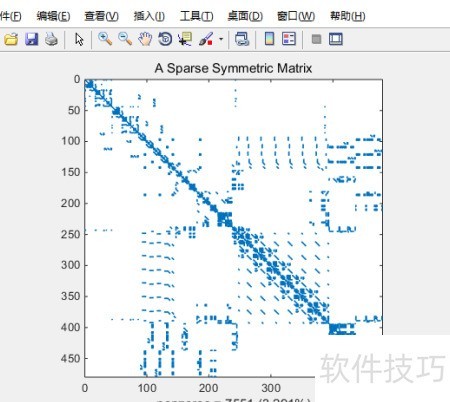Click the Link Plot icon

[x=242, y=39]
